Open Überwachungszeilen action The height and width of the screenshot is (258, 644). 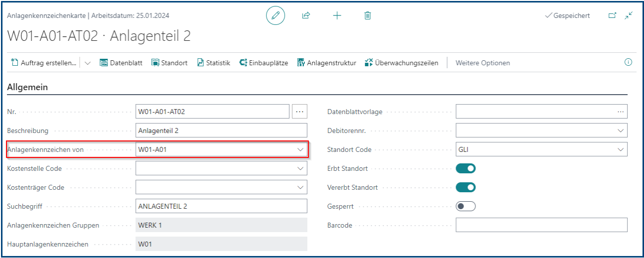(x=401, y=63)
